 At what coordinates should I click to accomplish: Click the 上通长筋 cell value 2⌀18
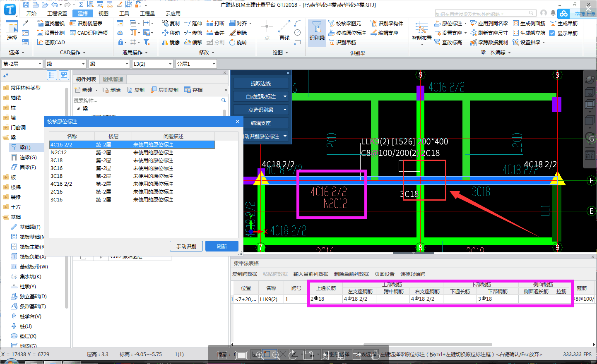click(x=325, y=299)
